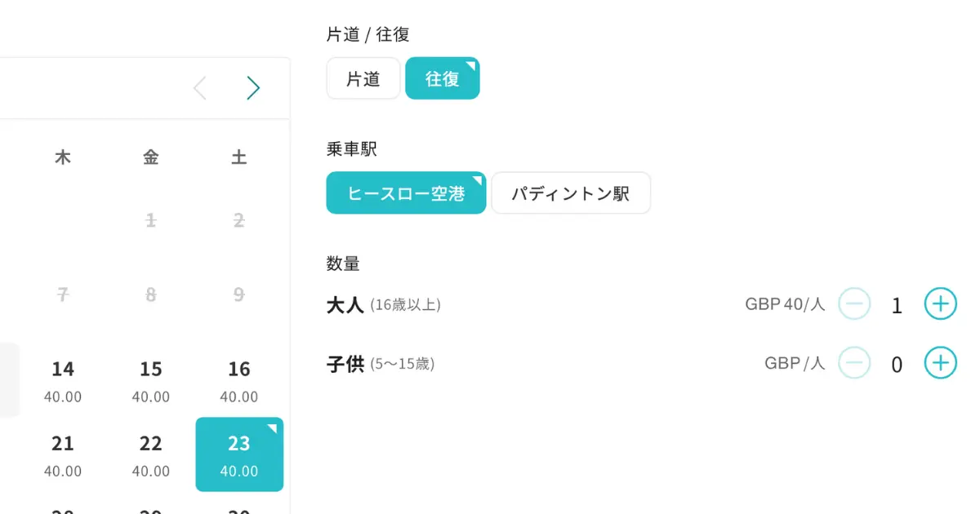The image size is (980, 514).
Task: Decrease adult (大人) quantity with minus icon
Action: click(854, 304)
